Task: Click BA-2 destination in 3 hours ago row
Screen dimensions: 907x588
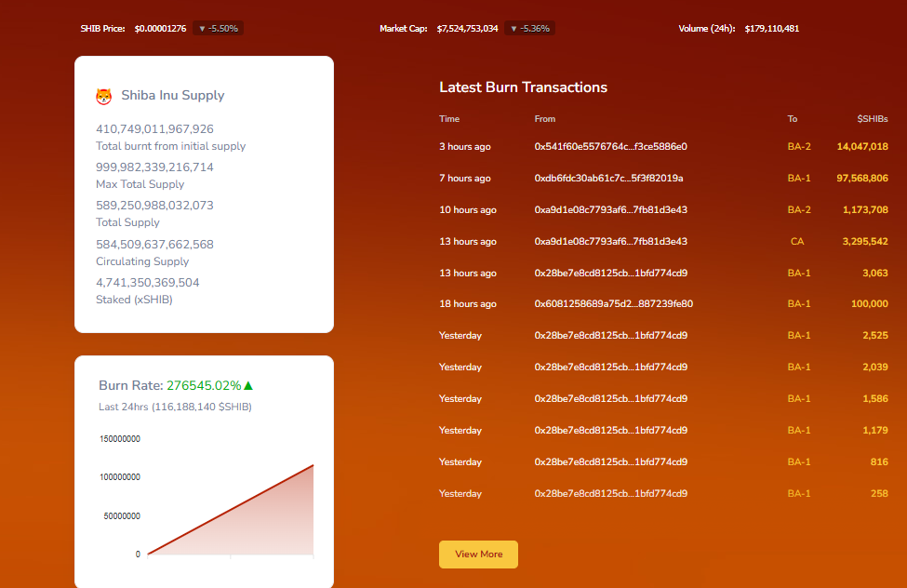Action: tap(799, 146)
